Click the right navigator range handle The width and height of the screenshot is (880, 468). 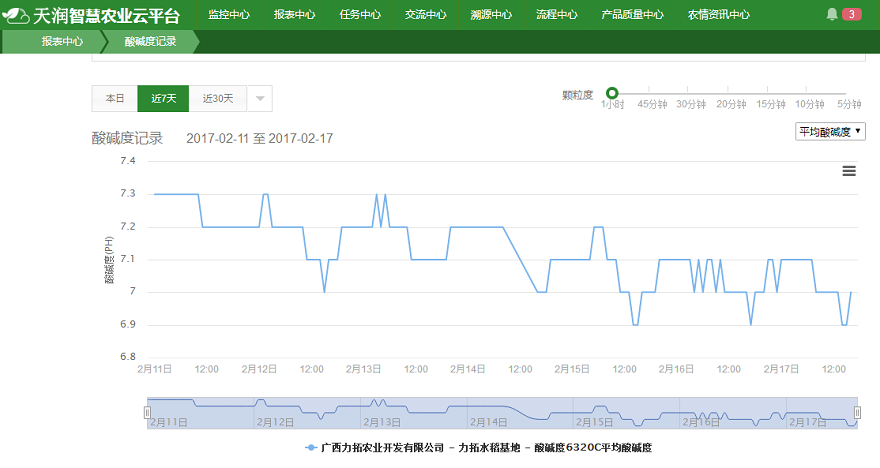point(857,412)
